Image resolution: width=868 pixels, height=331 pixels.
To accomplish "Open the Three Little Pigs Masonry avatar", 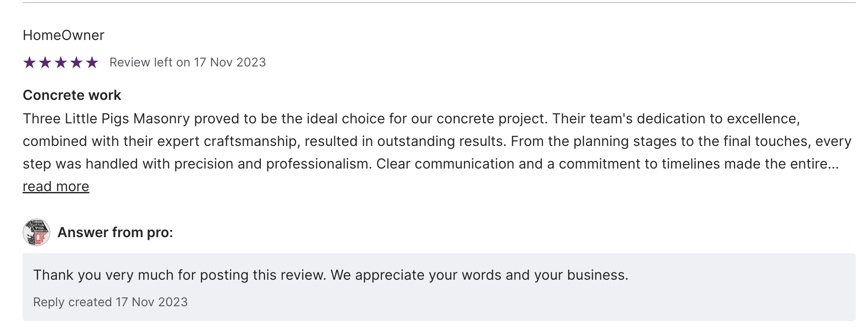I will point(36,232).
